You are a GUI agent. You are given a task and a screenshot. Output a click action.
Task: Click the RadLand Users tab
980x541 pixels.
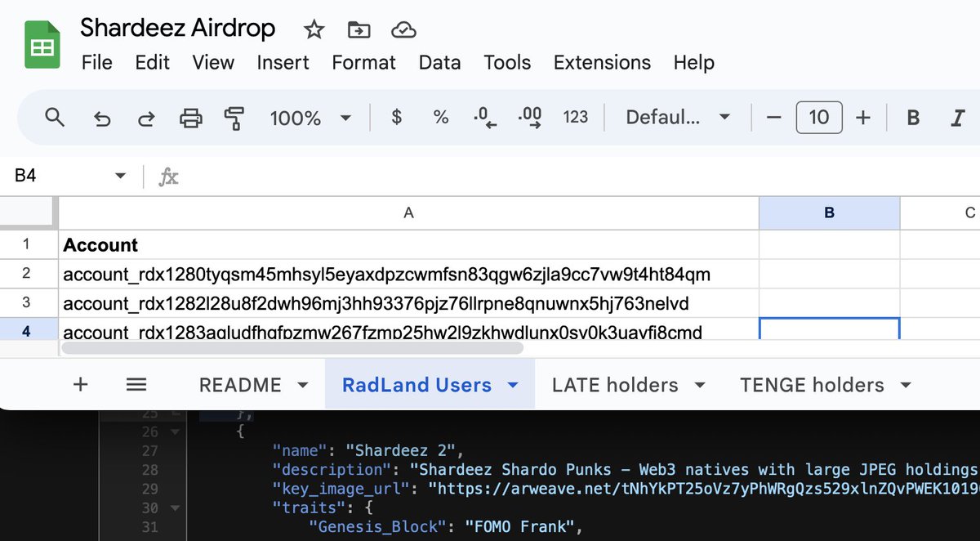pyautogui.click(x=416, y=385)
